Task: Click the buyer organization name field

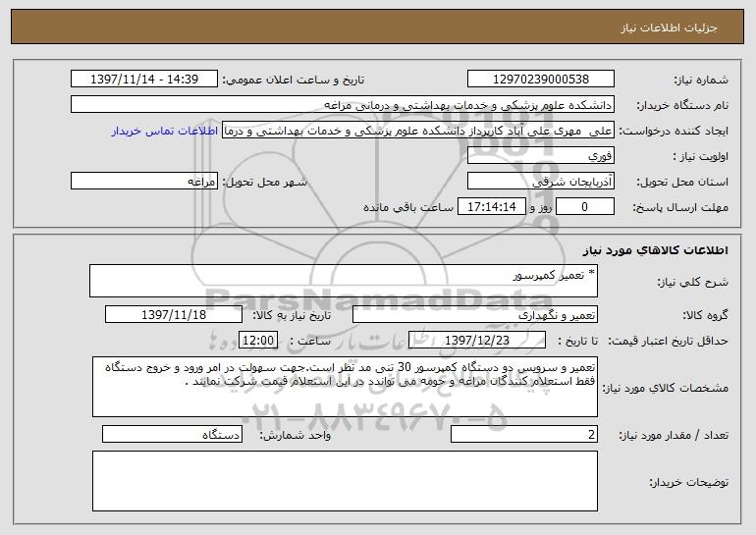Action: tap(343, 105)
